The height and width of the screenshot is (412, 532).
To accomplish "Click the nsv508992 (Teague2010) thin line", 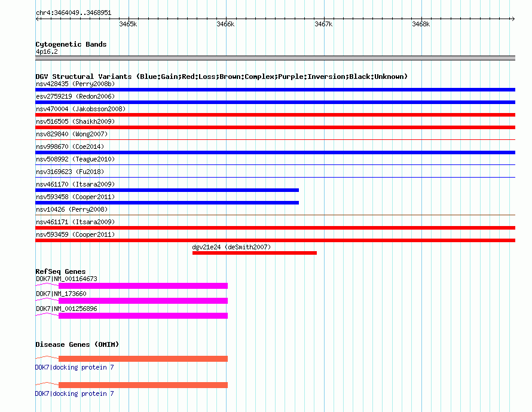I will [275, 164].
